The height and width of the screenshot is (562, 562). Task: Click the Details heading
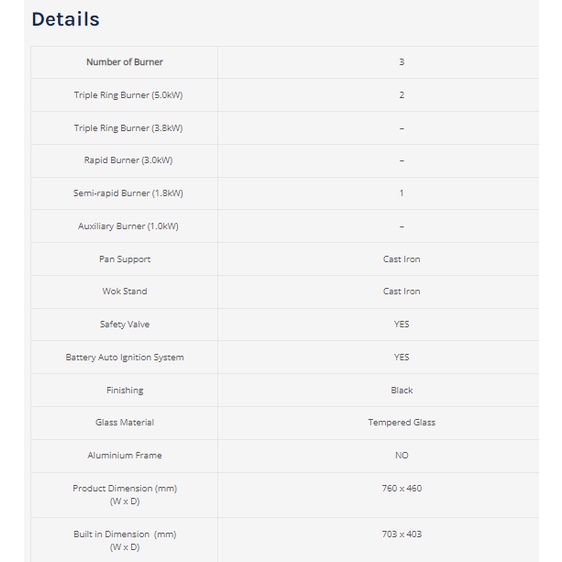[66, 19]
